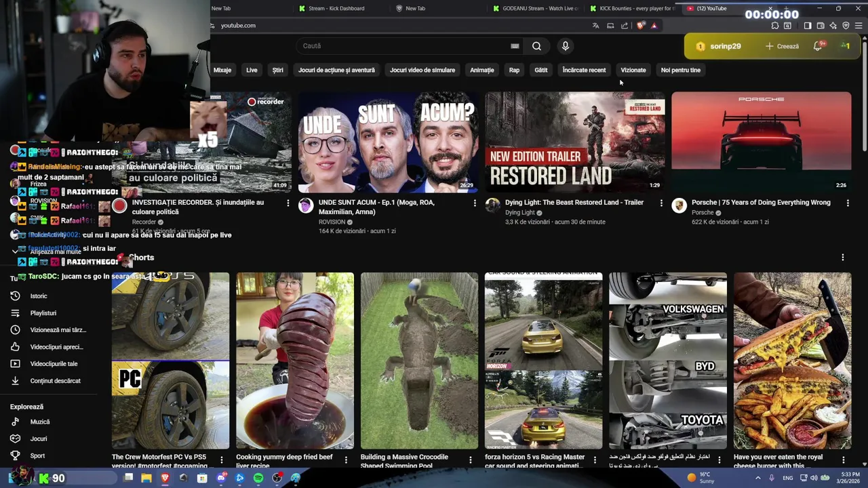Open options menu for UNDE SUNT ACUM video
The image size is (868, 488).
(x=475, y=203)
